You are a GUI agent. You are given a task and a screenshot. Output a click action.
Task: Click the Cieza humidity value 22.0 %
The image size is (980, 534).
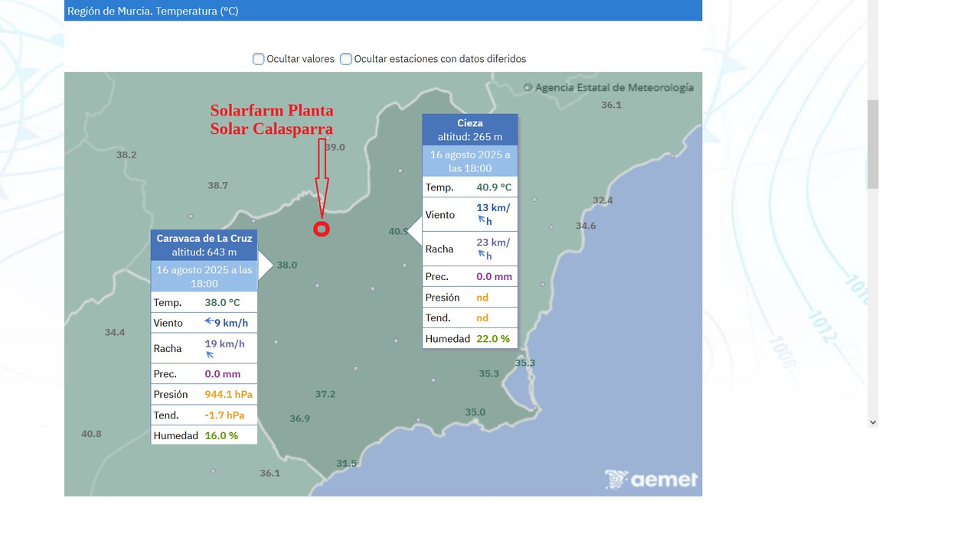(493, 338)
